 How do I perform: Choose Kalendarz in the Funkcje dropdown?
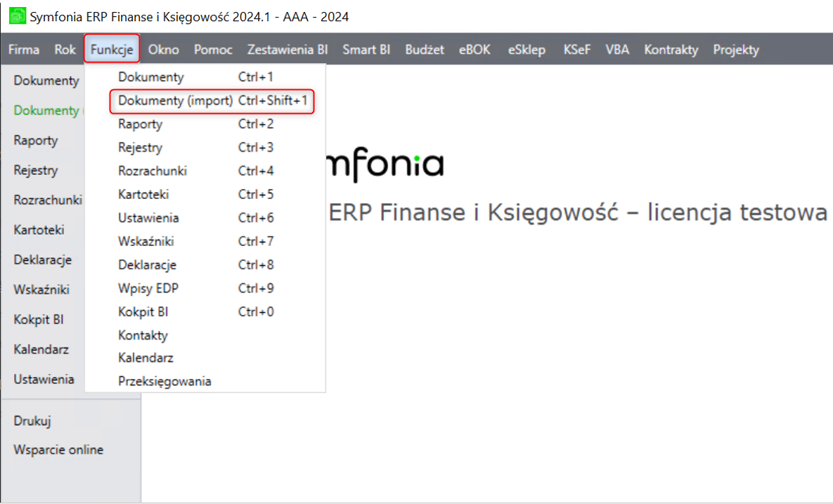tap(205, 357)
